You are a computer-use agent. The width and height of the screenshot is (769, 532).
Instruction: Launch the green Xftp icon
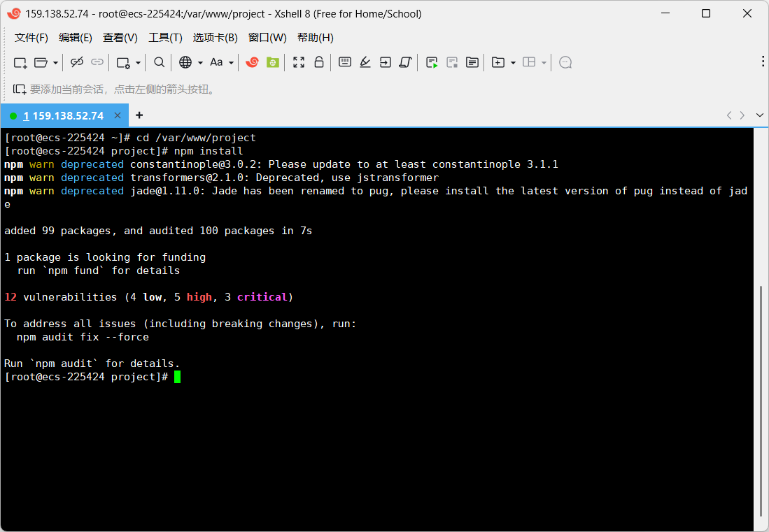pos(273,62)
